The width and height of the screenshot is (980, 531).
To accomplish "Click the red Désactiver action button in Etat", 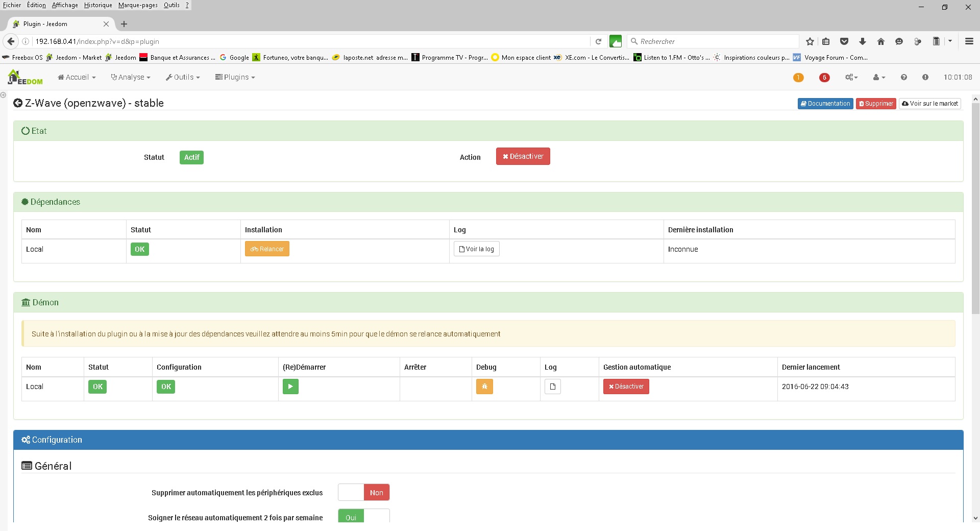I will coord(523,156).
